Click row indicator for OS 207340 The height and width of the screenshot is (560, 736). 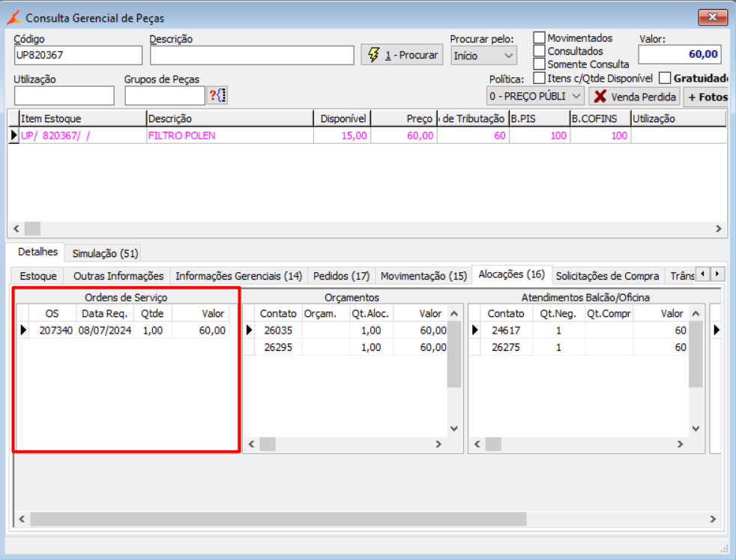[x=23, y=331]
